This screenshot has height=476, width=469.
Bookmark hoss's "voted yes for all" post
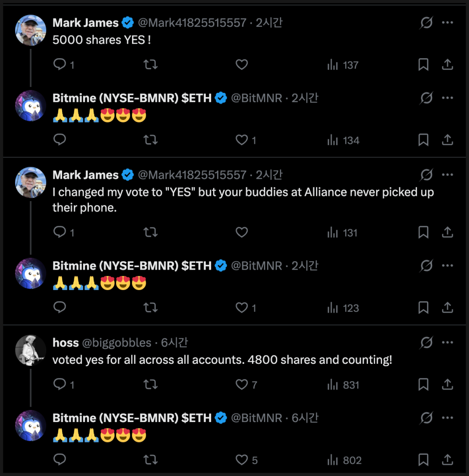[423, 385]
